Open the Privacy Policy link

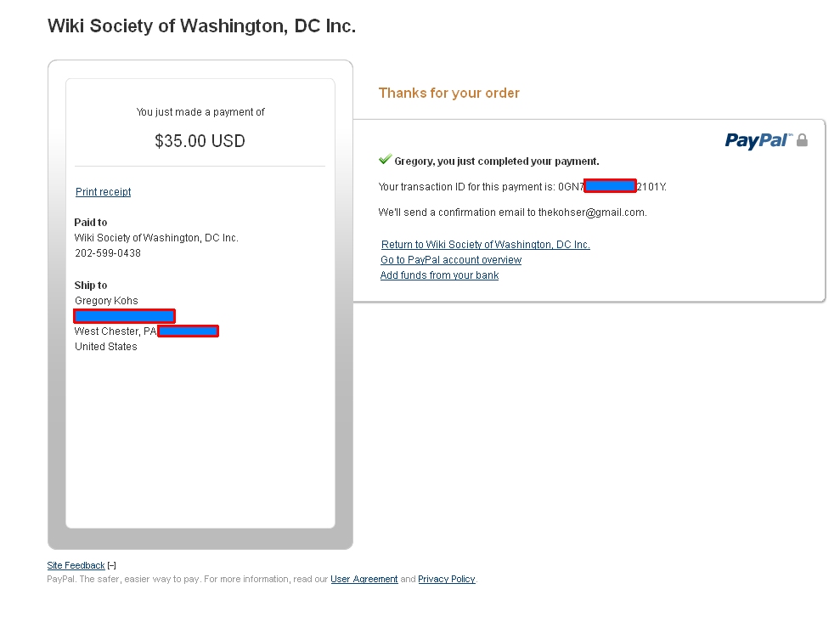coord(446,579)
